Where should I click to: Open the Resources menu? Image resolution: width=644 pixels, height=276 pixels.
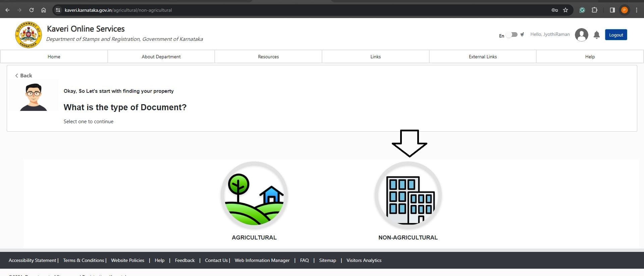click(268, 57)
